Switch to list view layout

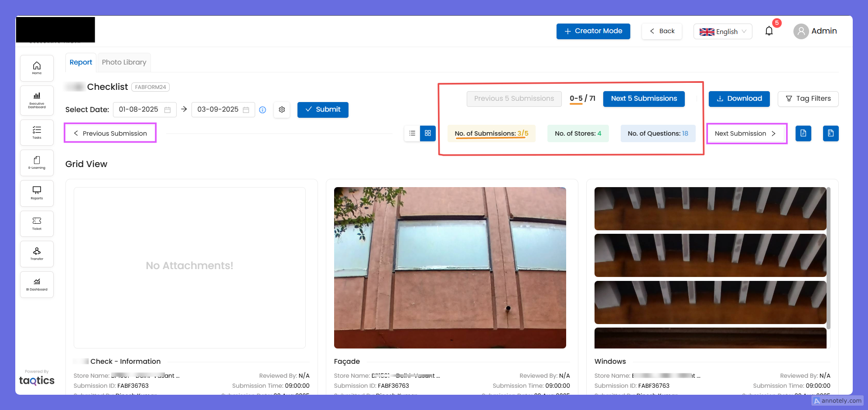coord(412,133)
